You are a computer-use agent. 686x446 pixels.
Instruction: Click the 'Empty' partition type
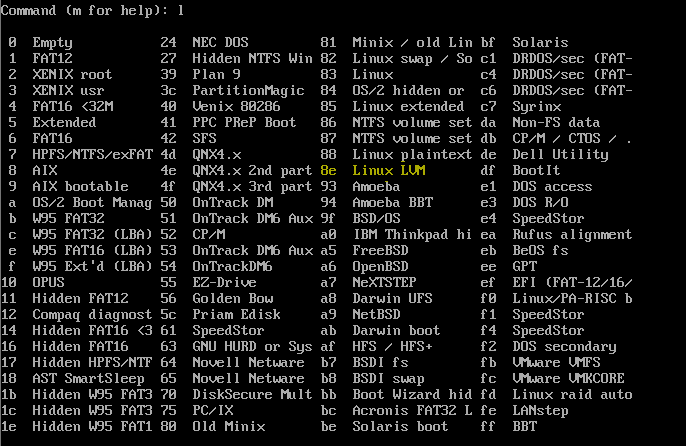pyautogui.click(x=52, y=43)
